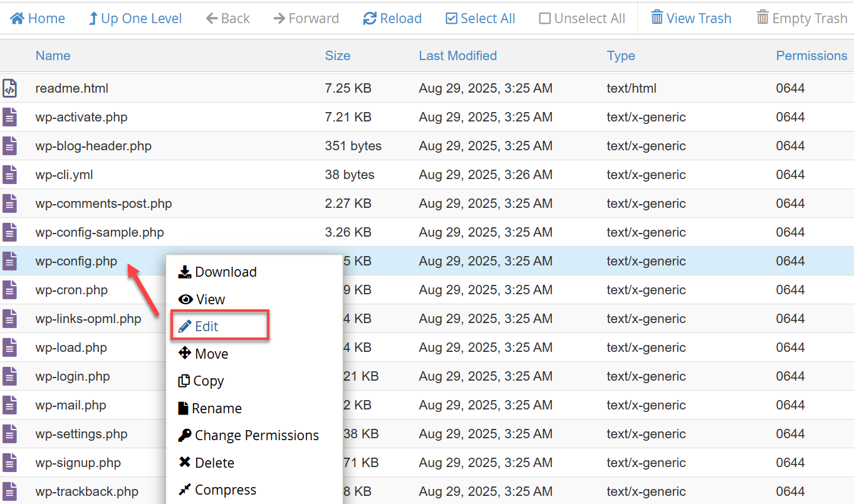Click Edit in the context menu
The width and height of the screenshot is (854, 504).
coord(206,326)
